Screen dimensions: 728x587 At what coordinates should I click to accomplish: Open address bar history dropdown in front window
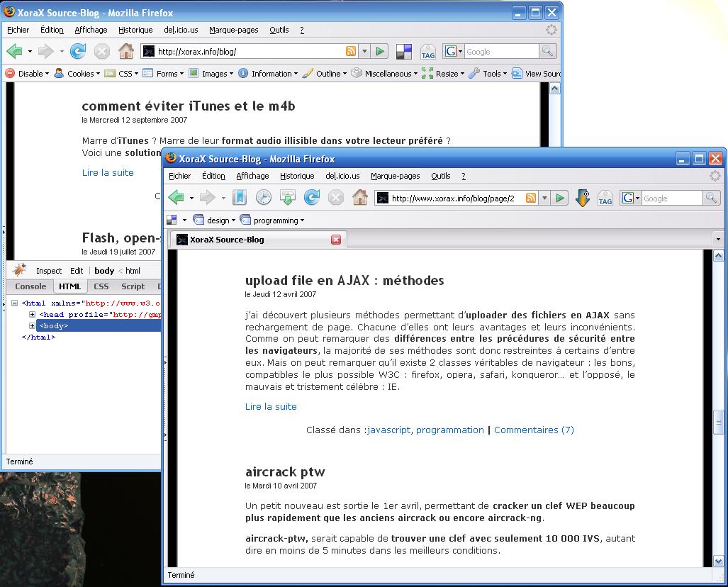[x=544, y=199]
